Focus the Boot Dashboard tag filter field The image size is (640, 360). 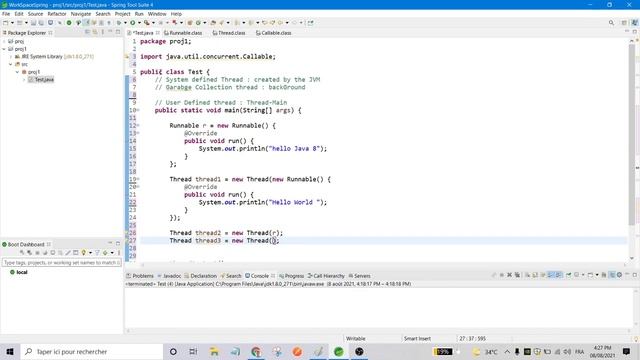(x=62, y=262)
